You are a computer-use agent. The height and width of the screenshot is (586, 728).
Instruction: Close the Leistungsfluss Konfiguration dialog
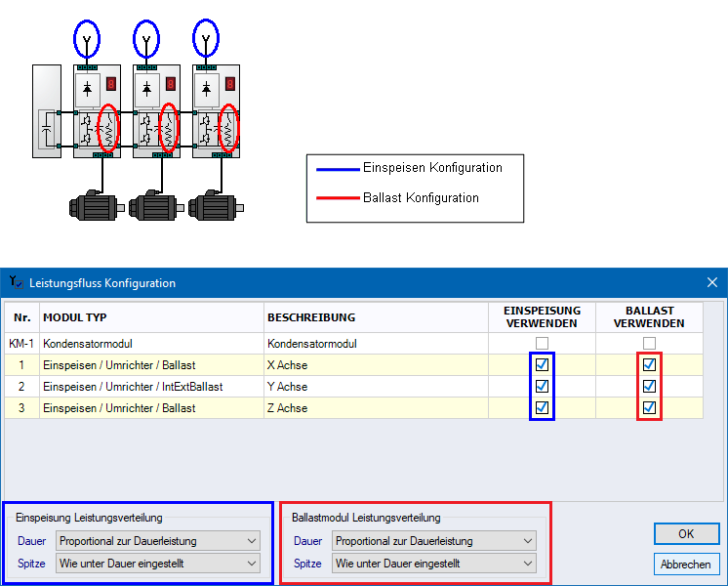(711, 283)
